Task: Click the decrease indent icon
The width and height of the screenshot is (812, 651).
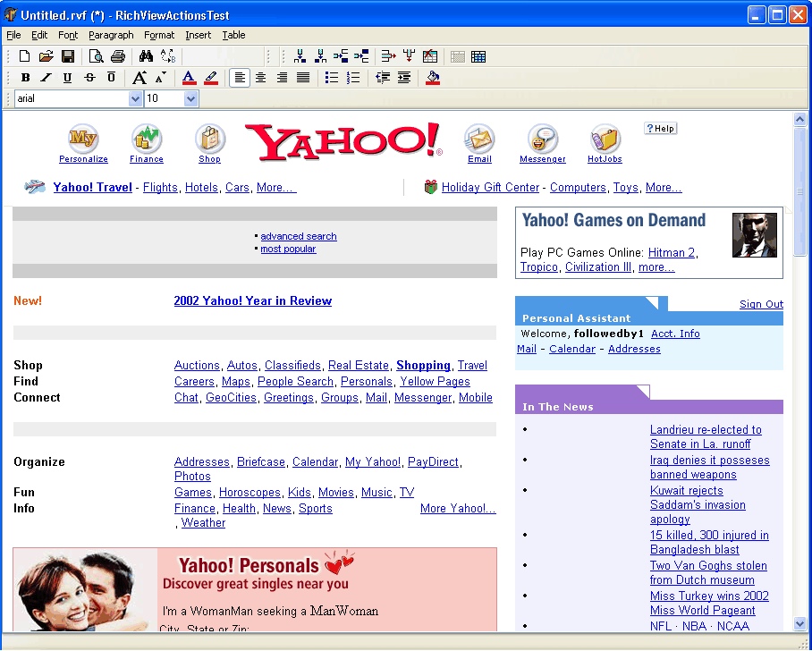Action: pos(383,78)
